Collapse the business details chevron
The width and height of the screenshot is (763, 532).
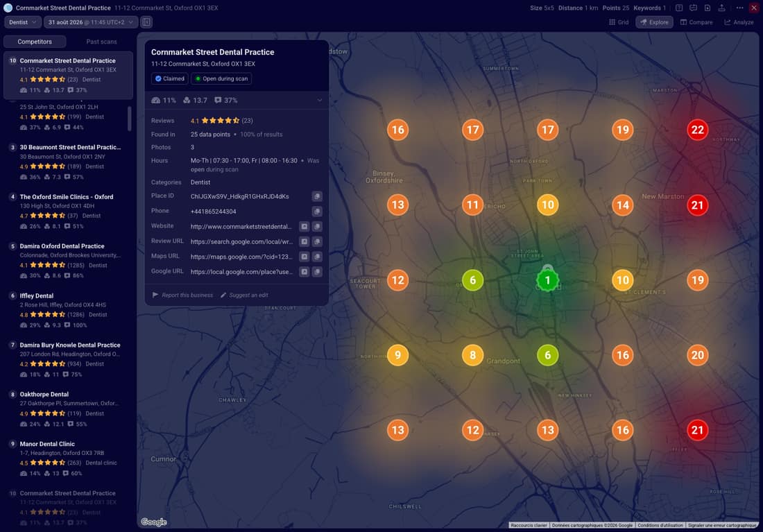[320, 101]
